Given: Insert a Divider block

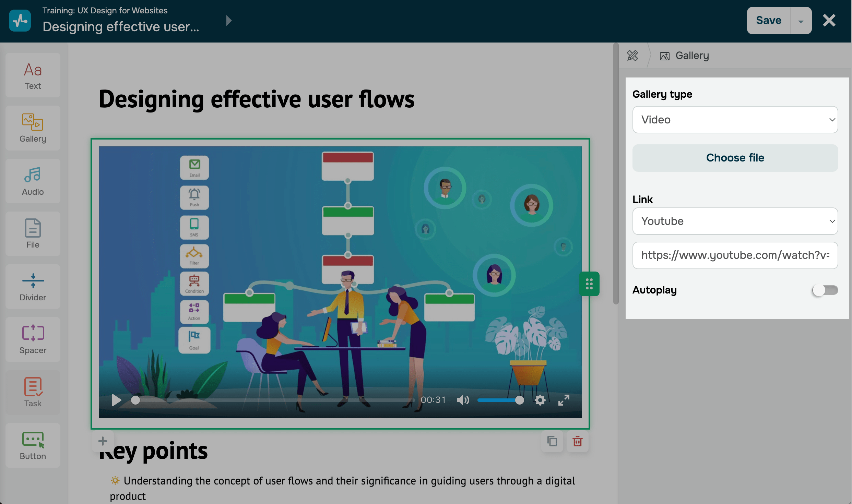Looking at the screenshot, I should (x=33, y=287).
